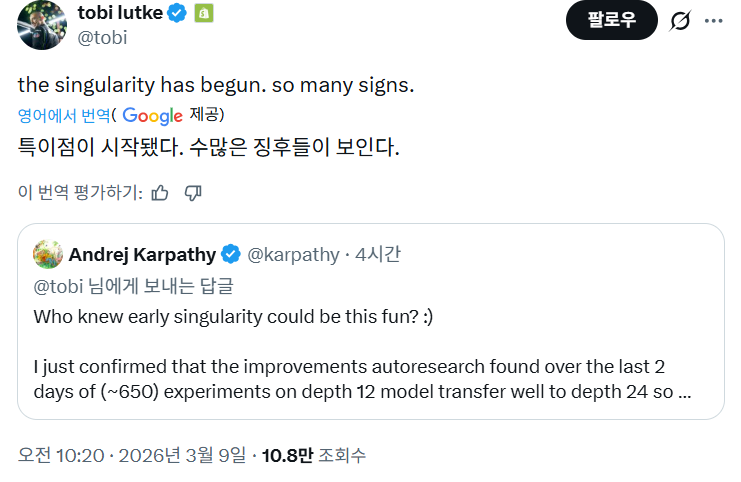Click Andrej Karpathy's avatar in quoted post

48,254
